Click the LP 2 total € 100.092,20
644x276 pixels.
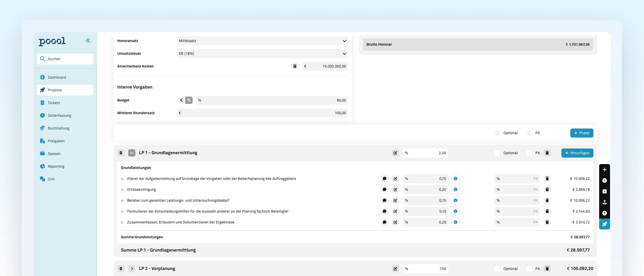(x=580, y=269)
